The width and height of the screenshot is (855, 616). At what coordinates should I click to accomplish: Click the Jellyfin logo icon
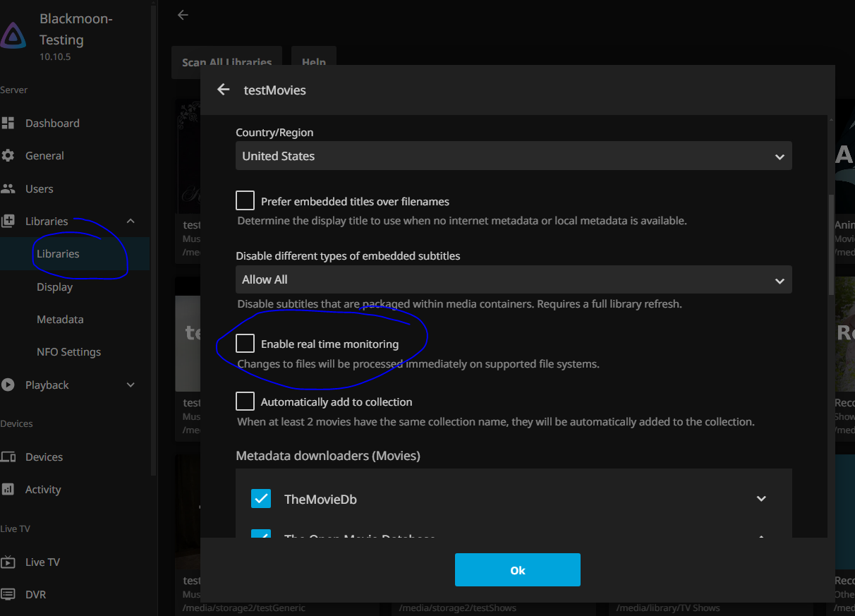(13, 36)
